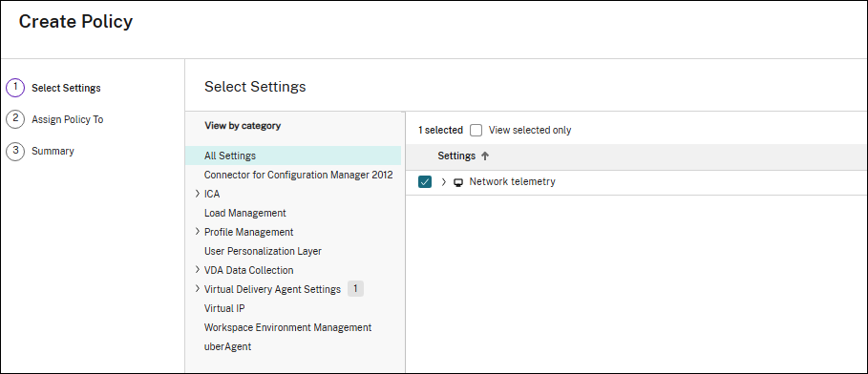Select Virtual Delivery Agent Settings label
The height and width of the screenshot is (374, 868).
click(x=272, y=289)
